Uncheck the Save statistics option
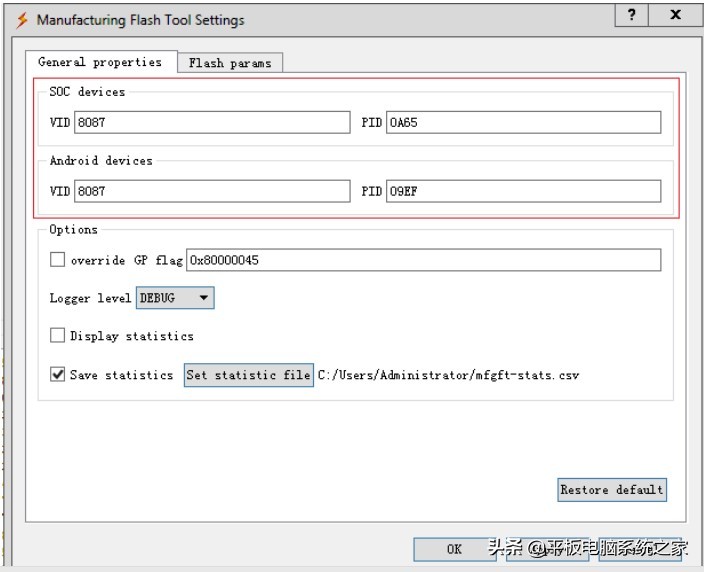This screenshot has width=704, height=572. (x=58, y=375)
